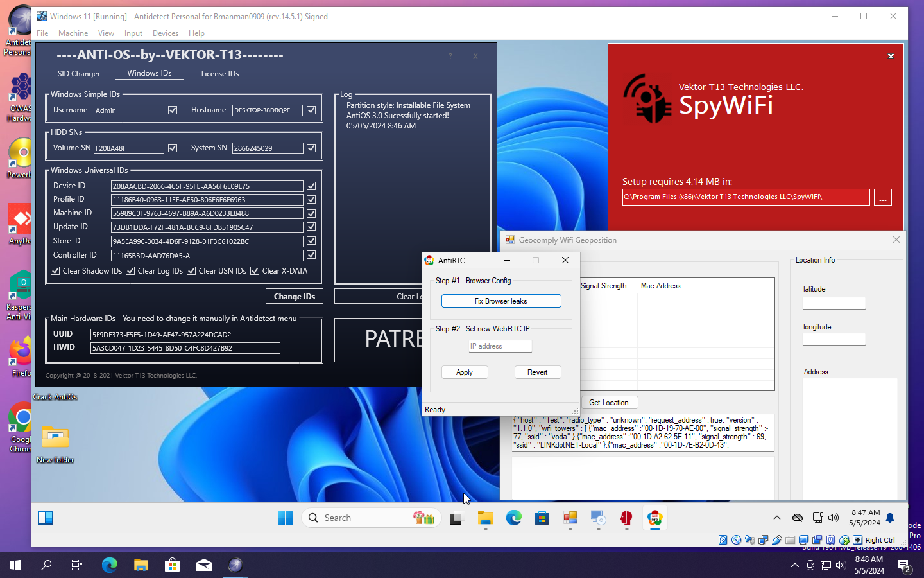Expand the guest system tray hidden icons chevron
Image resolution: width=924 pixels, height=578 pixels.
776,518
